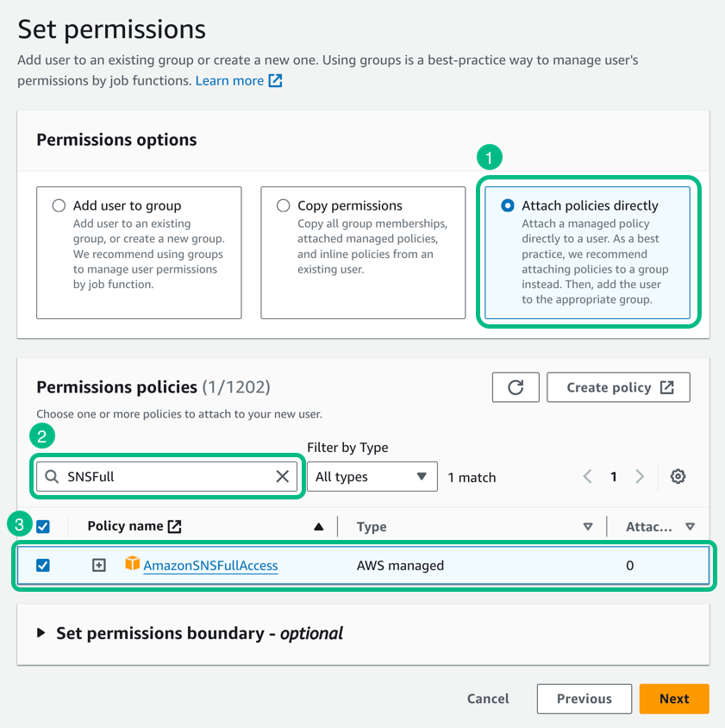Refresh the permissions policies list
The height and width of the screenshot is (728, 725).
(x=516, y=387)
